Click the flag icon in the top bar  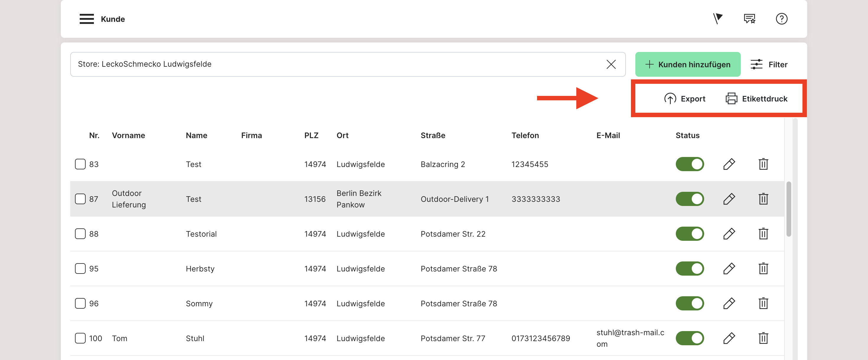click(717, 19)
